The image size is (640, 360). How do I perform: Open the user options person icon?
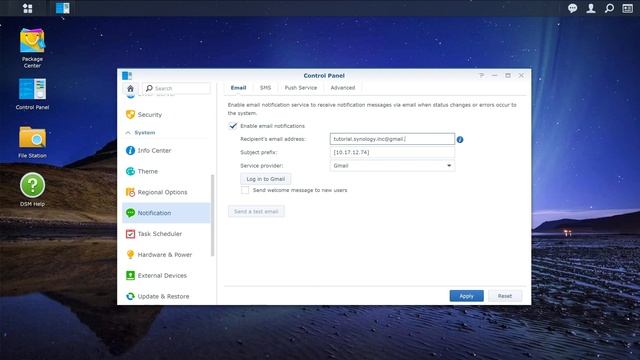coord(591,8)
